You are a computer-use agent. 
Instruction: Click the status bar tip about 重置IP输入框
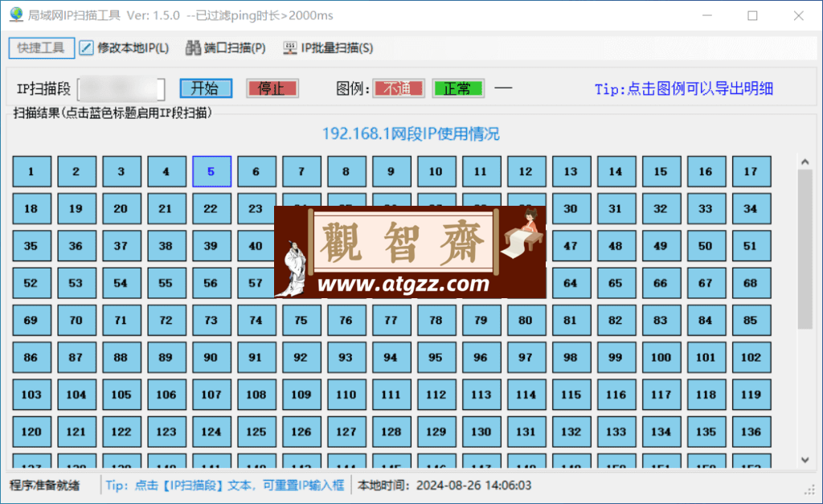(x=225, y=485)
